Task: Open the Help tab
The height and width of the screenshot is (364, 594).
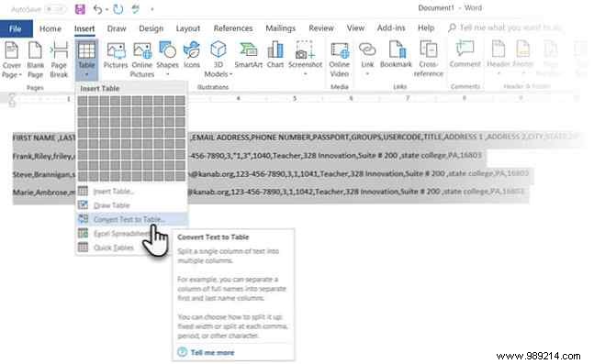Action: pos(426,28)
